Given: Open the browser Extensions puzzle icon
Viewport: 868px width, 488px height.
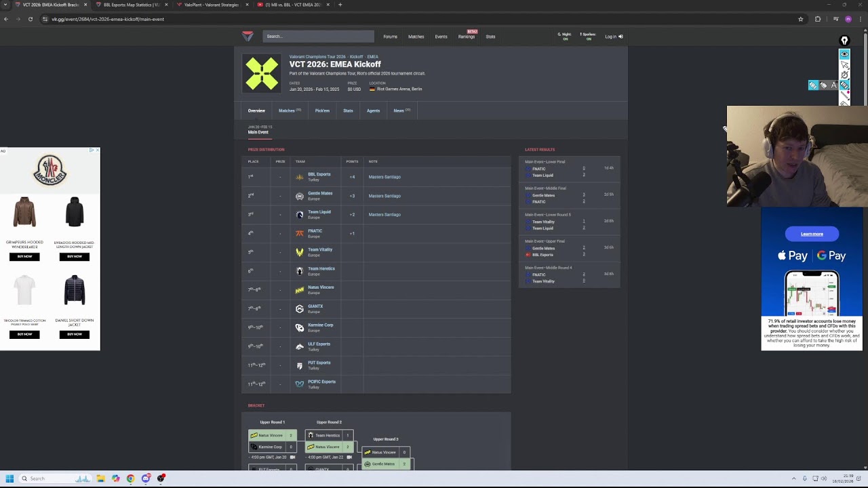Looking at the screenshot, I should [x=818, y=19].
